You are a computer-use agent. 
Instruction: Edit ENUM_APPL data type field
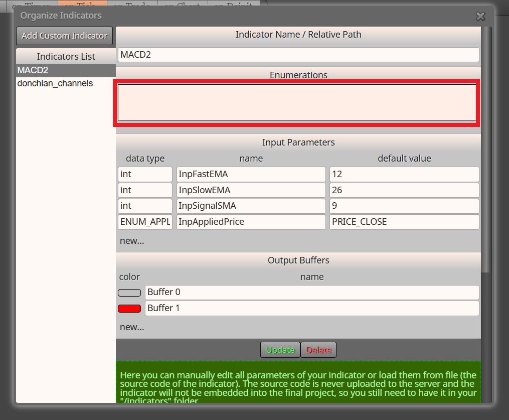point(145,222)
